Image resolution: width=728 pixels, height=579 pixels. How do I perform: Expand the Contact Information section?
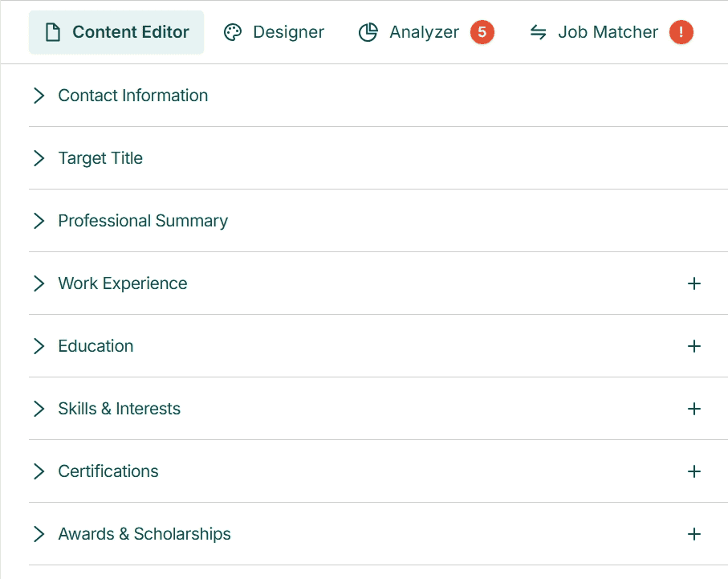(x=39, y=96)
